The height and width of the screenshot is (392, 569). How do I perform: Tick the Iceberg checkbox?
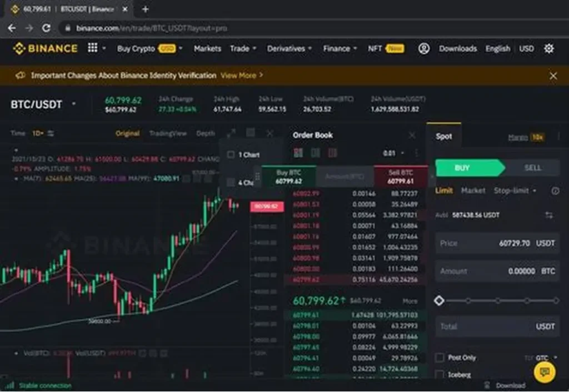click(x=440, y=375)
